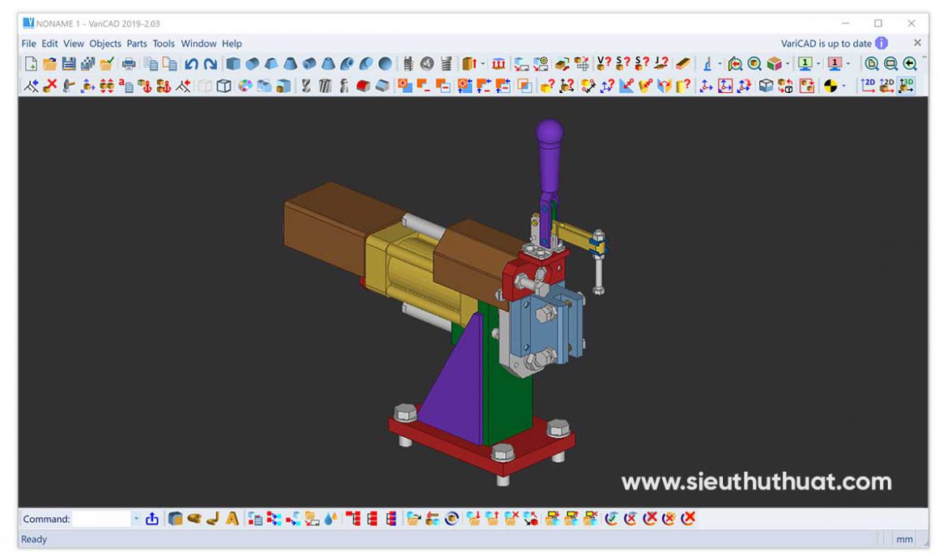Click the microscope measure icon
The width and height of the screenshot is (947, 560).
(x=707, y=63)
